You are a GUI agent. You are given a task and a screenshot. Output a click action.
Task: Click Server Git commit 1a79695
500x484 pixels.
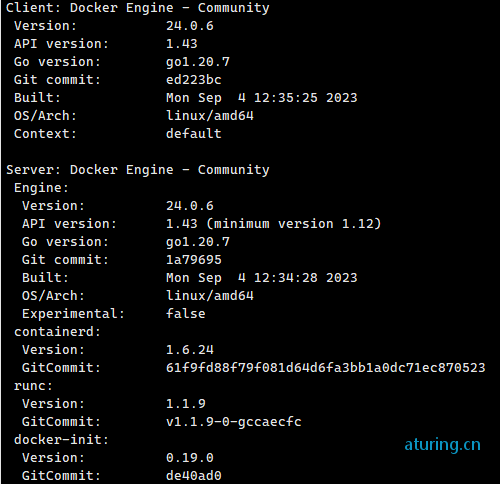(x=194, y=260)
